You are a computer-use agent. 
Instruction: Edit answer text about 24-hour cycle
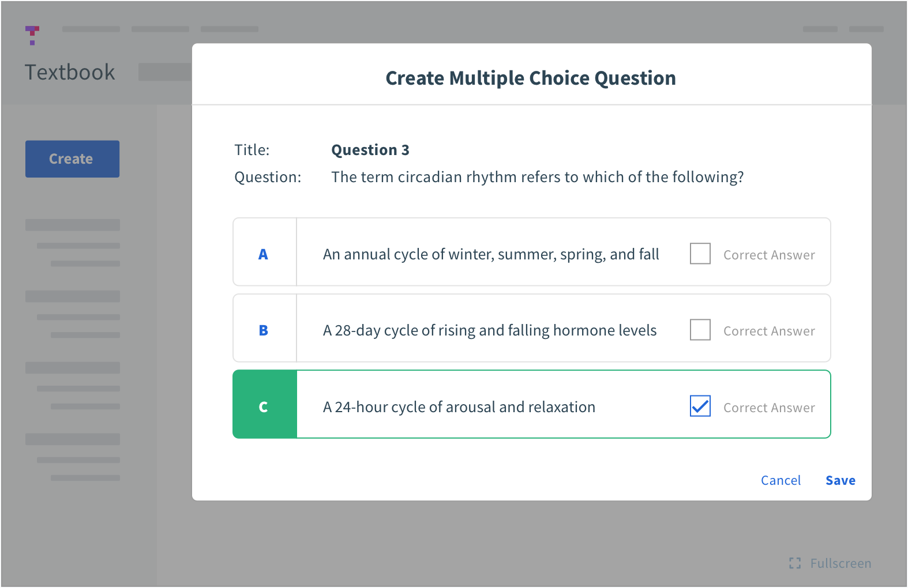pyautogui.click(x=459, y=407)
